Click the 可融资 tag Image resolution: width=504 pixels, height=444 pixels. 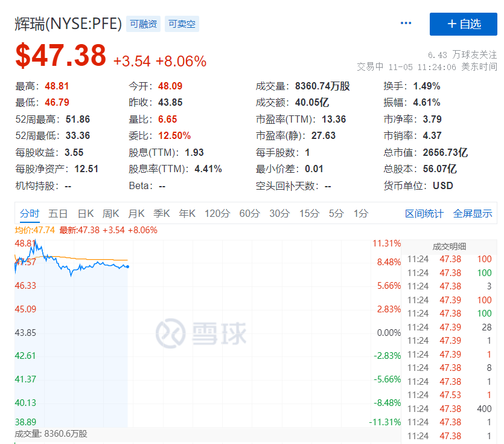[144, 24]
